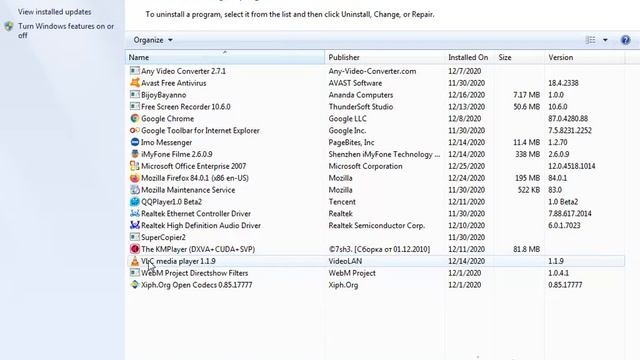This screenshot has width=640, height=360.
Task: Click the version 7.5.8231.2252
Action: pyautogui.click(x=570, y=131)
